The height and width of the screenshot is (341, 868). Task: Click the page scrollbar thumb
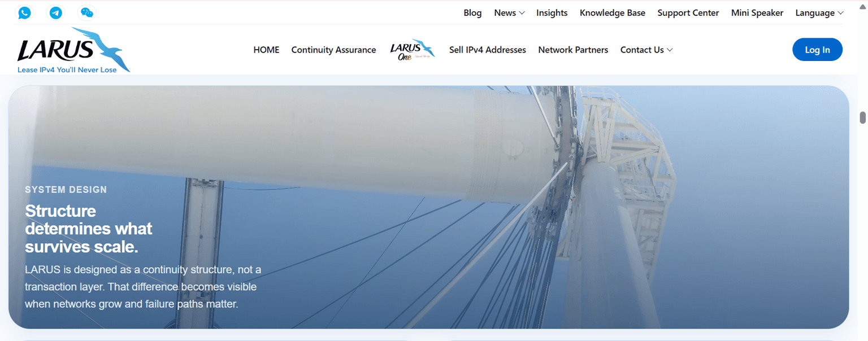coord(863,117)
